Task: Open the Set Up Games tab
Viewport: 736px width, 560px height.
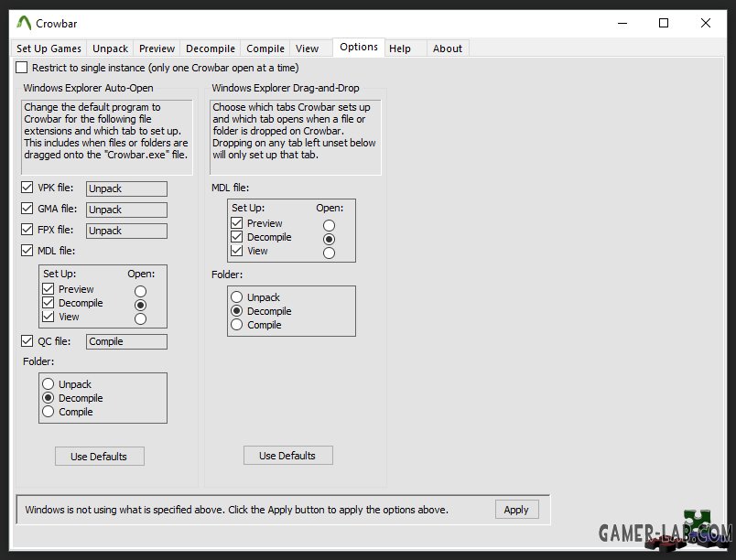Action: click(x=49, y=48)
